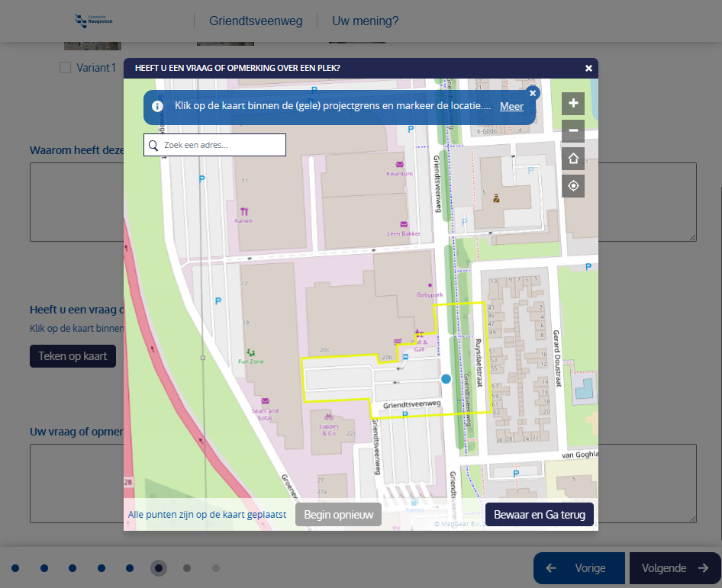Open the Uw mening? menu item
This screenshot has height=588, width=722.
365,21
